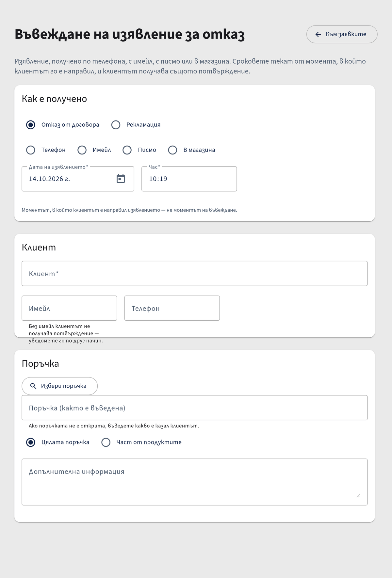Select the Част от продуктите radio option
This screenshot has width=392, height=578.
(x=106, y=442)
